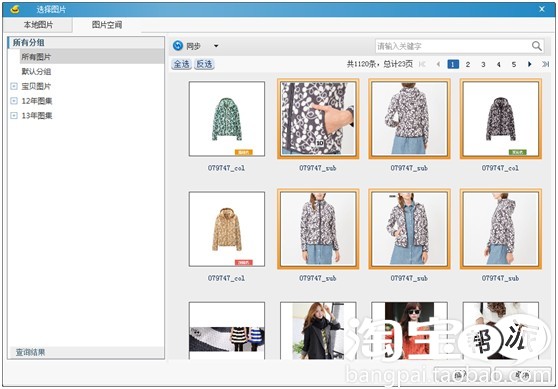
Task: Select the green hooded jacket thumbnail
Action: click(227, 119)
